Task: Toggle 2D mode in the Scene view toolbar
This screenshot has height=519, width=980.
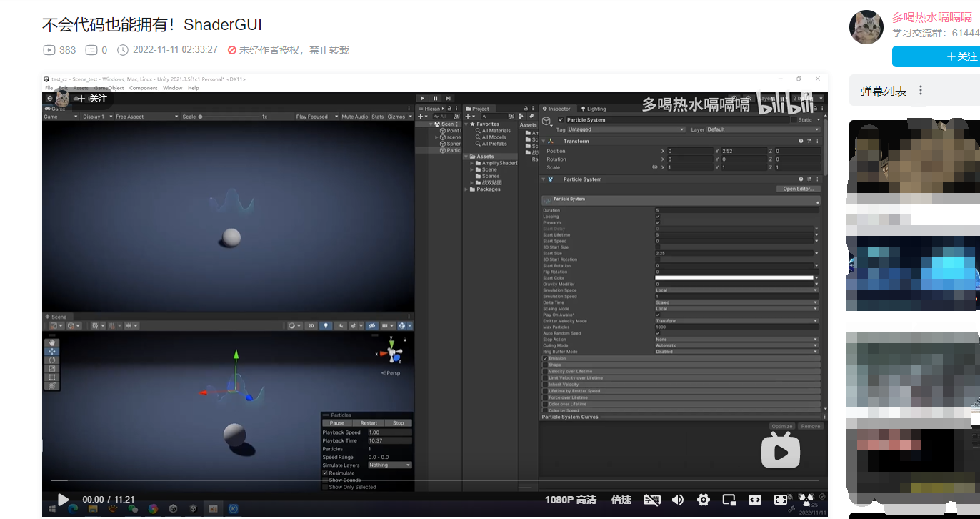Action: [310, 325]
